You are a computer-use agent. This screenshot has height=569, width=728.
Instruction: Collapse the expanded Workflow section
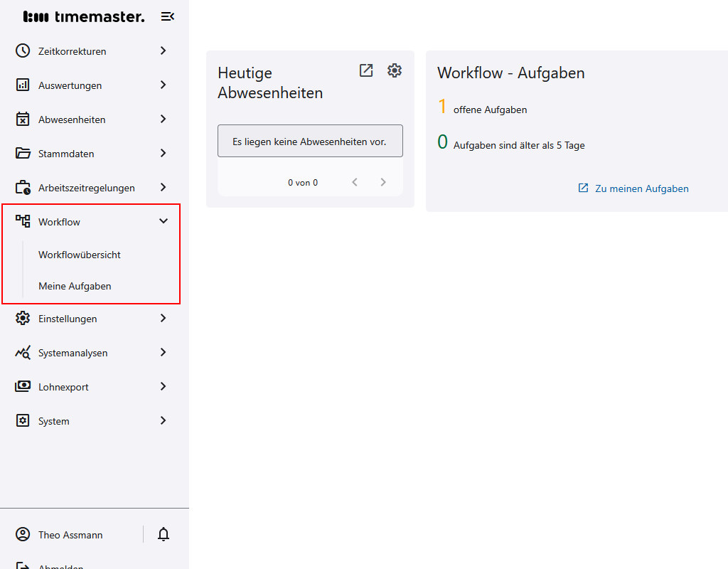click(163, 221)
